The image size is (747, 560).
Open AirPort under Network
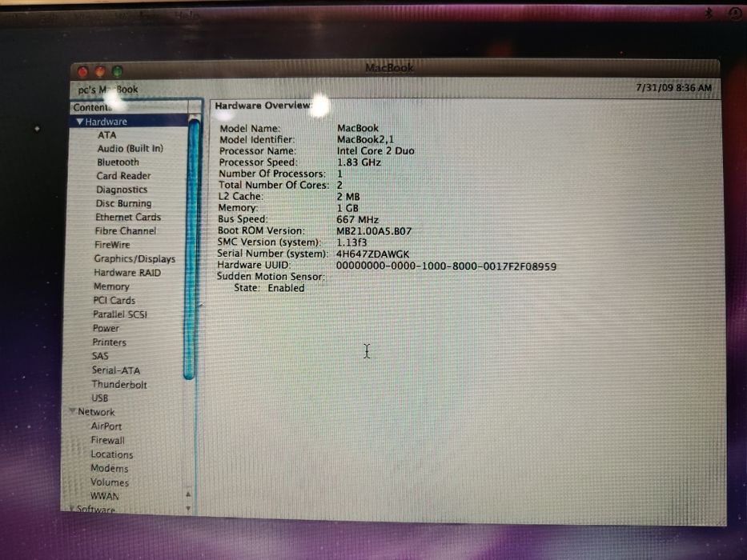(x=106, y=426)
